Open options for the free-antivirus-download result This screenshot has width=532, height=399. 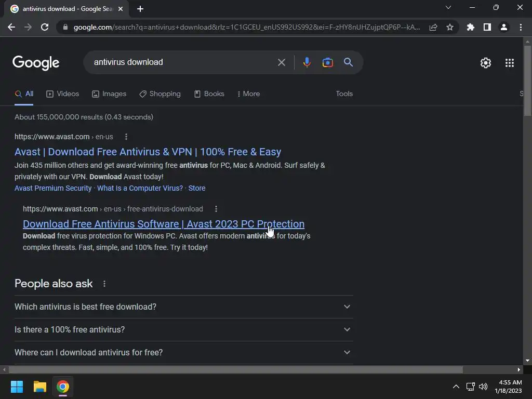click(216, 209)
